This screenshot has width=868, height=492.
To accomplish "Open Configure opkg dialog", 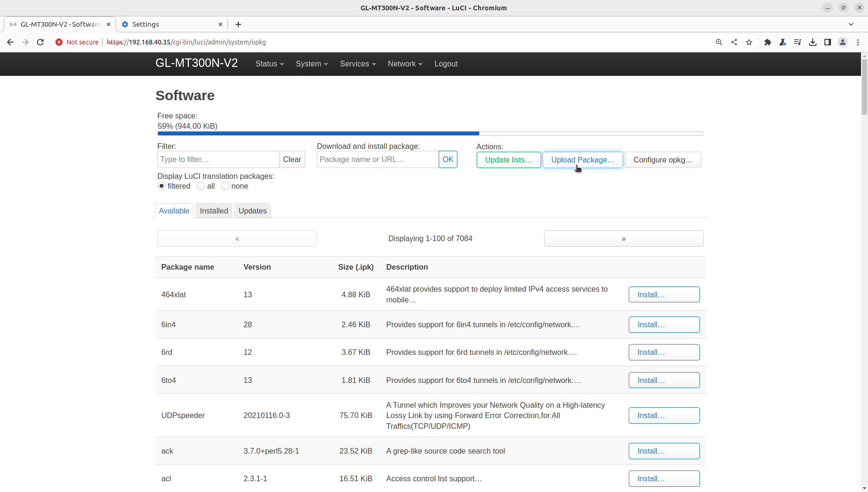I will click(663, 160).
